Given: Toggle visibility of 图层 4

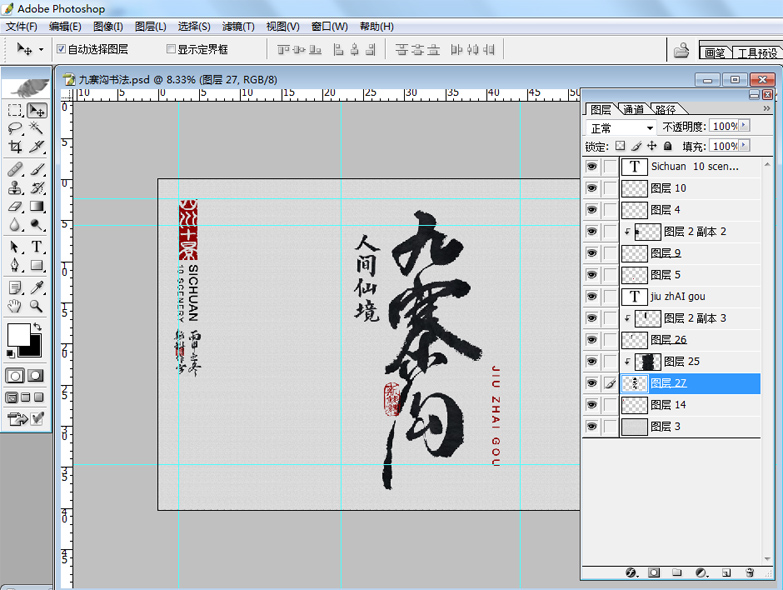Looking at the screenshot, I should [592, 210].
